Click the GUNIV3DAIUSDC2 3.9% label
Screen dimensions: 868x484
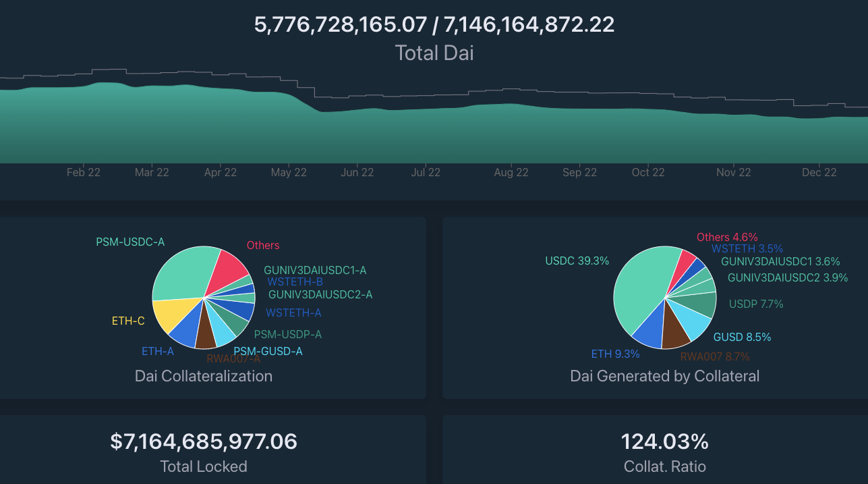(788, 277)
